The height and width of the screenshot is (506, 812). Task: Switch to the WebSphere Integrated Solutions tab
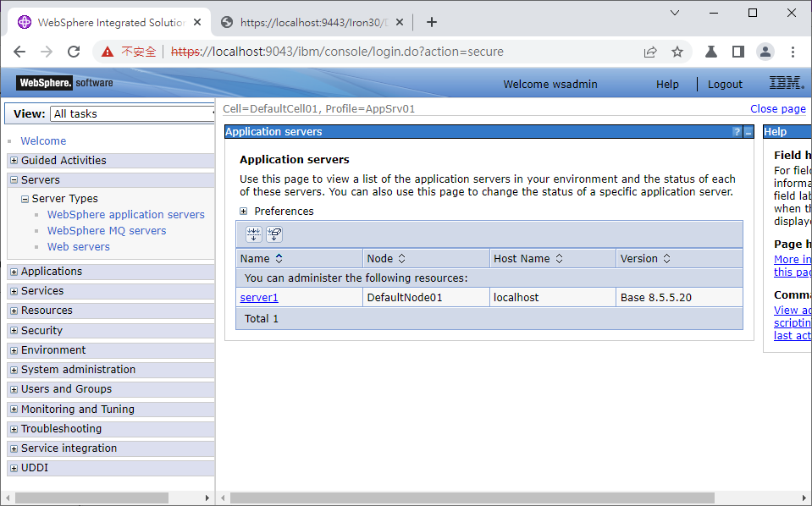tap(109, 22)
